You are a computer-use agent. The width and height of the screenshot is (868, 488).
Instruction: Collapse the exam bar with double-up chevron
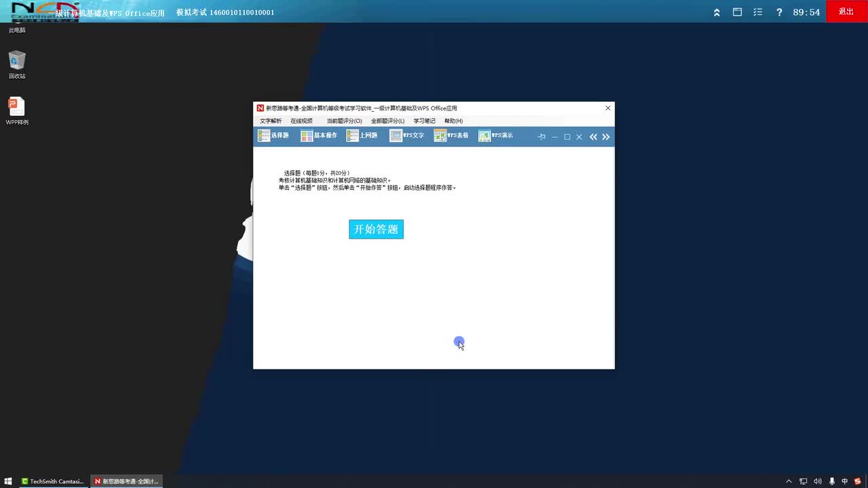coord(717,12)
